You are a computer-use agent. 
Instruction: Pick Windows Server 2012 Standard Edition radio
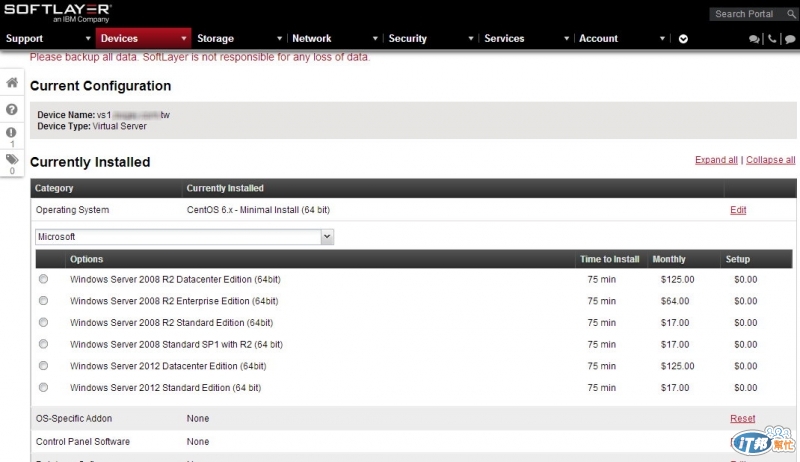tap(43, 388)
